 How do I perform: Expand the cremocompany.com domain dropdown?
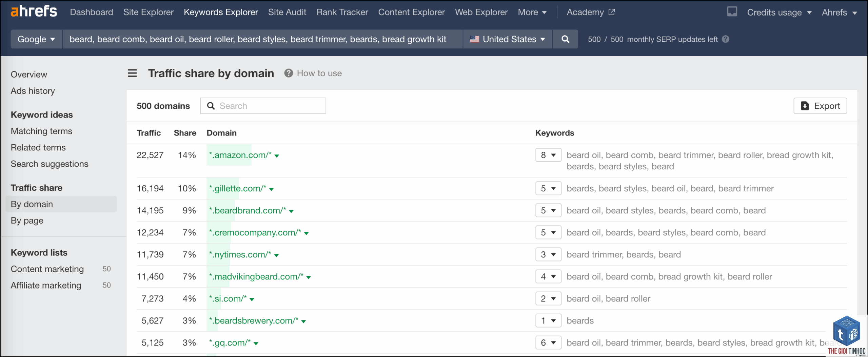[x=306, y=233]
